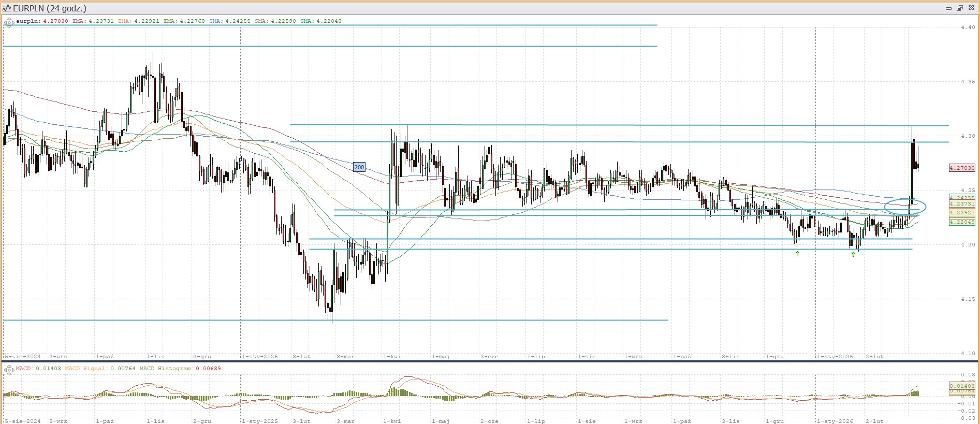Image resolution: width=980 pixels, height=424 pixels.
Task: Click the dark divider bar above the MACD panel
Action: (490, 361)
